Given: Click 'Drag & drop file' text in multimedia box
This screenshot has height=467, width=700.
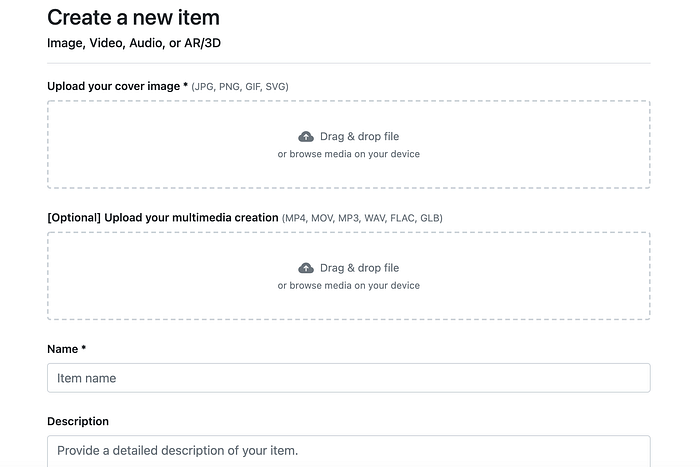Looking at the screenshot, I should pos(359,268).
